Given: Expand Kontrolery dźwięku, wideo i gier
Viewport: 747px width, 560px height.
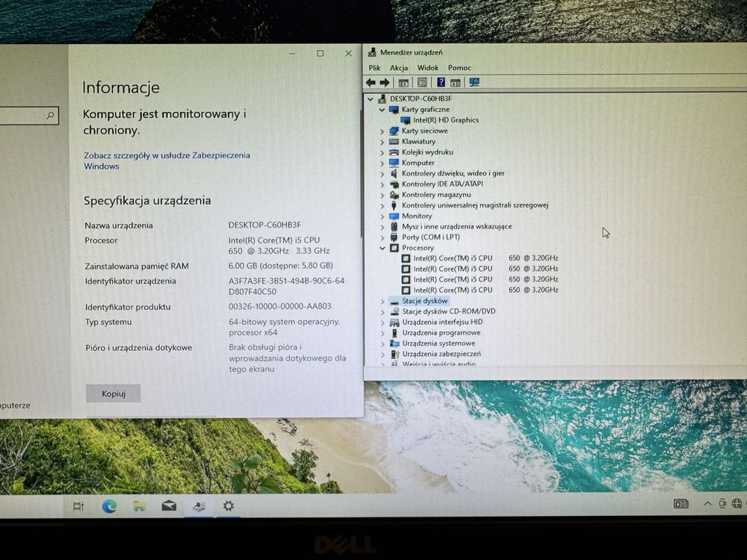Looking at the screenshot, I should point(382,174).
